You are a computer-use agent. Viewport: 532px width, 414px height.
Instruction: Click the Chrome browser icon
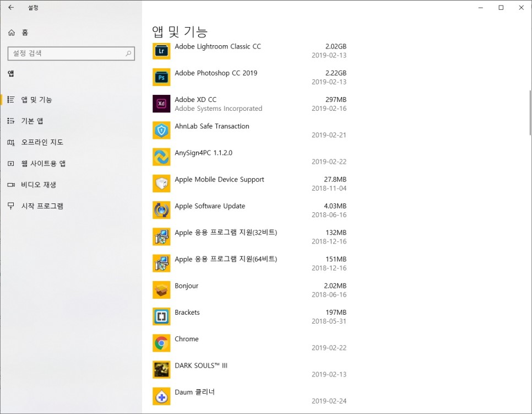point(161,343)
